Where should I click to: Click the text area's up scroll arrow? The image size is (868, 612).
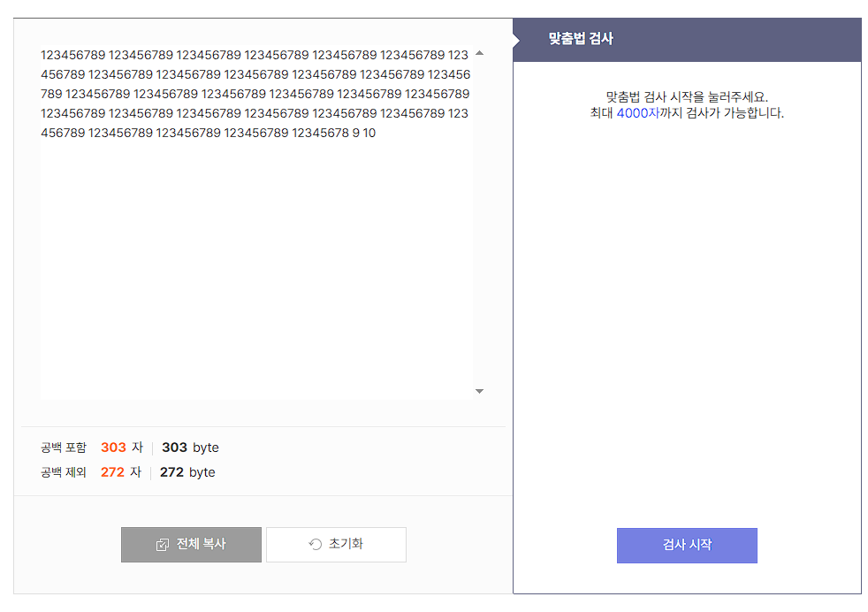pos(479,53)
